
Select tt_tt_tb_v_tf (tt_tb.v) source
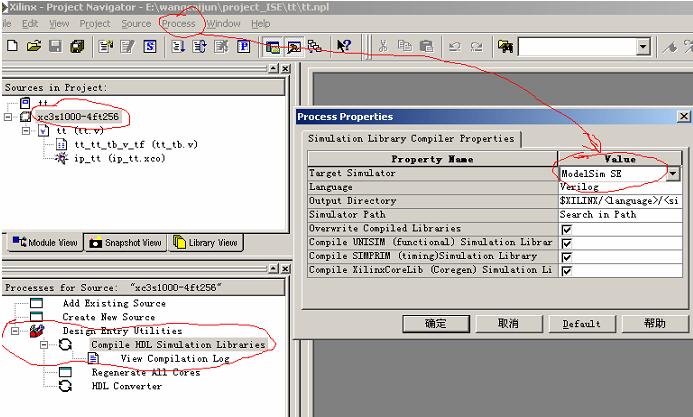coord(136,144)
